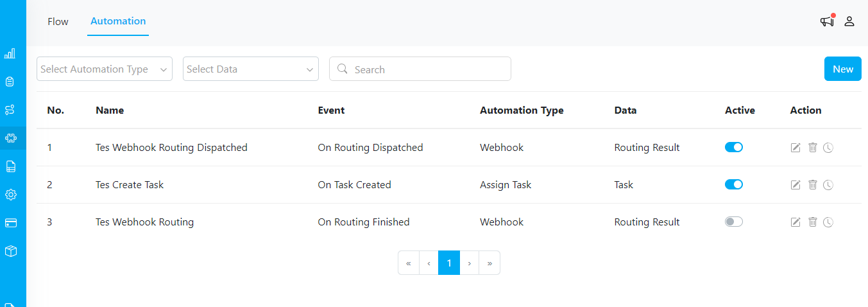Viewport: 868px width, 307px height.
Task: Open the megaphone announcements icon
Action: click(x=827, y=21)
